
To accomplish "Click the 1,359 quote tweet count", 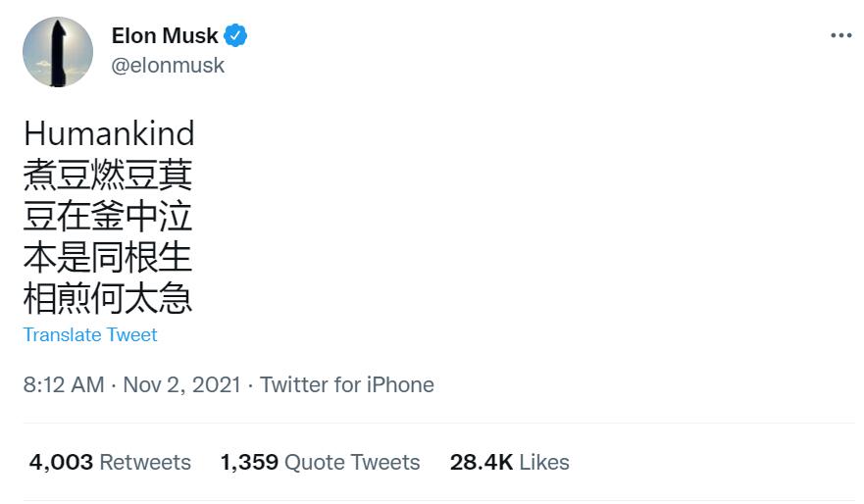I will (x=249, y=462).
